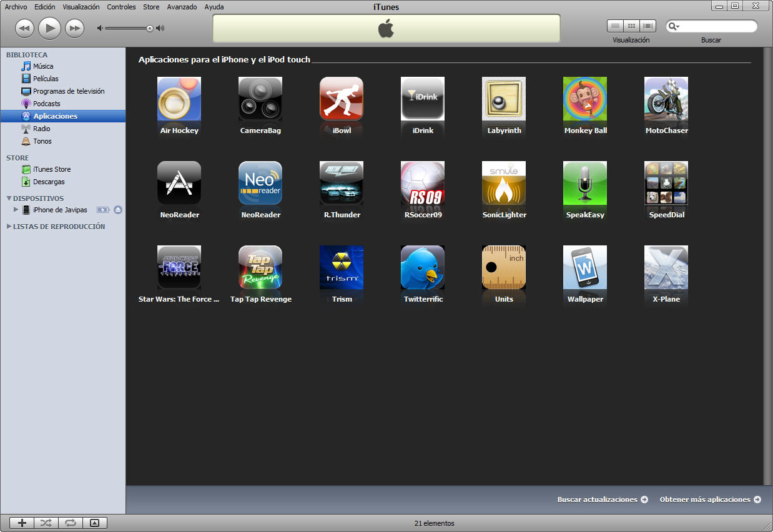The width and height of the screenshot is (773, 532).
Task: Choose the SpeedDial app icon
Action: (666, 183)
